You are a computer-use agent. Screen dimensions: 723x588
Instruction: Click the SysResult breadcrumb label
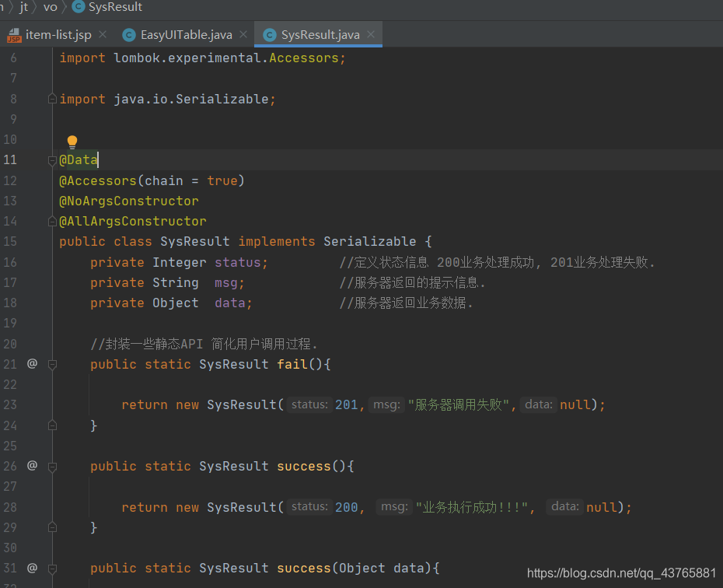coord(115,7)
